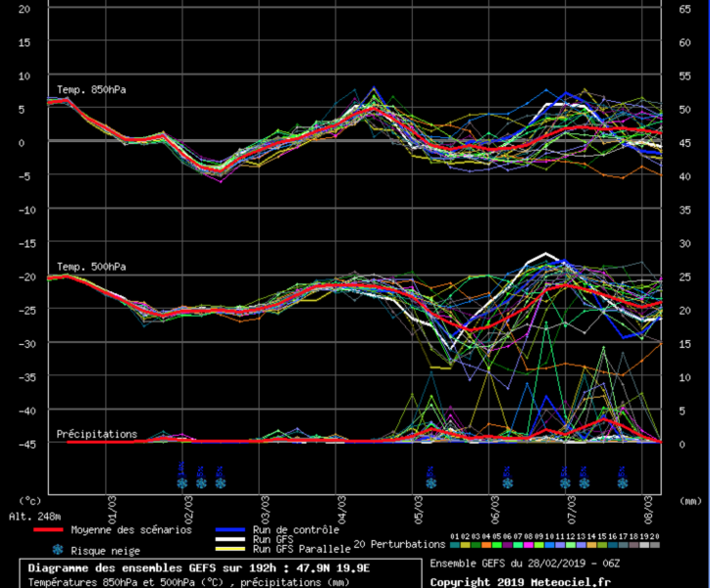Select perturbation 20 color swatch
The image size is (710, 588).
655,545
